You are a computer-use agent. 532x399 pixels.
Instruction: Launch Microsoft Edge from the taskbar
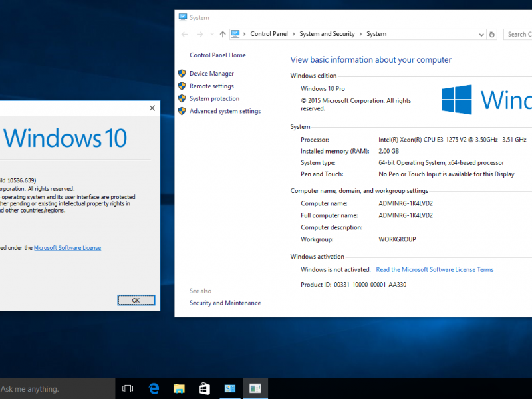154,388
